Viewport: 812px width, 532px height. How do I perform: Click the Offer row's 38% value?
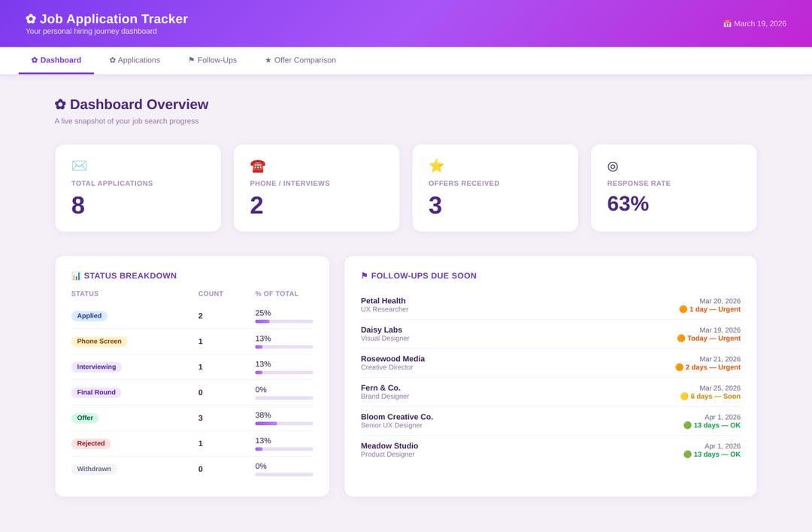(263, 415)
